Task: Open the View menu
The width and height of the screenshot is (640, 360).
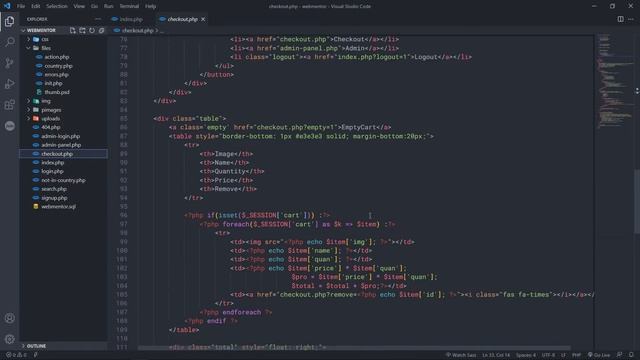Action: point(79,6)
